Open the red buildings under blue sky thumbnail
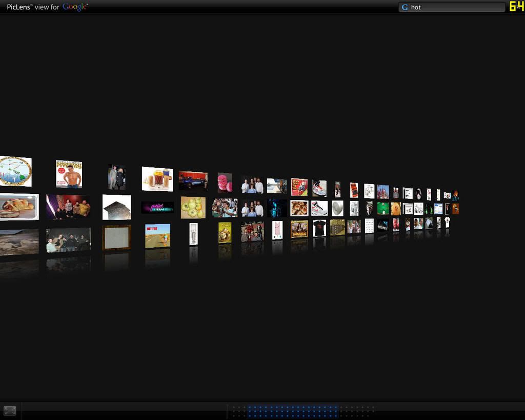Image resolution: width=525 pixels, height=420 pixels. [383, 192]
